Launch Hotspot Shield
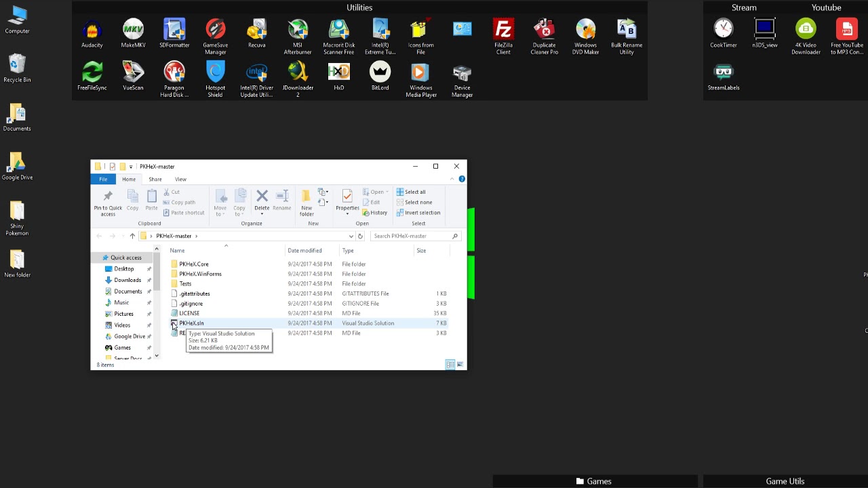Viewport: 868px width, 488px height. (215, 80)
